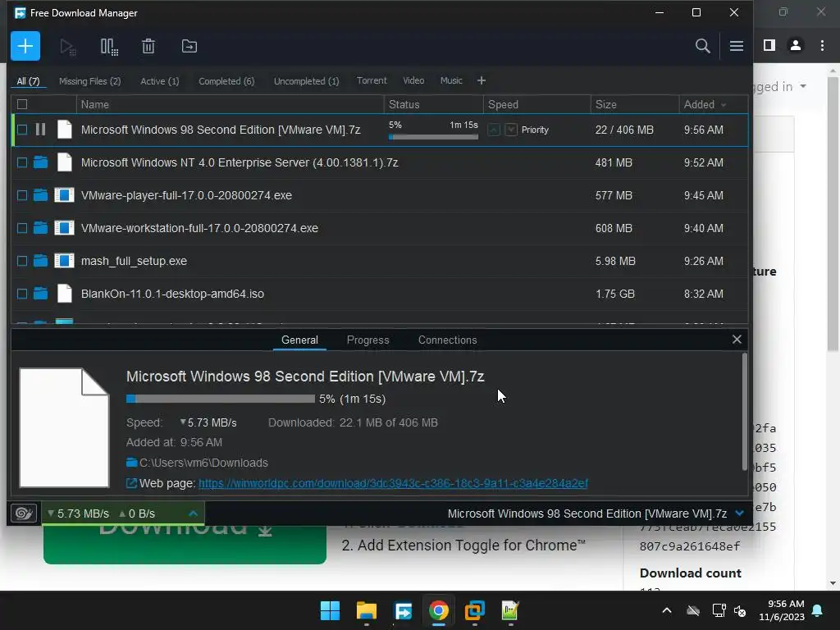The height and width of the screenshot is (630, 840).
Task: Click the file icon of mash_full_setup.exe
Action: click(64, 261)
